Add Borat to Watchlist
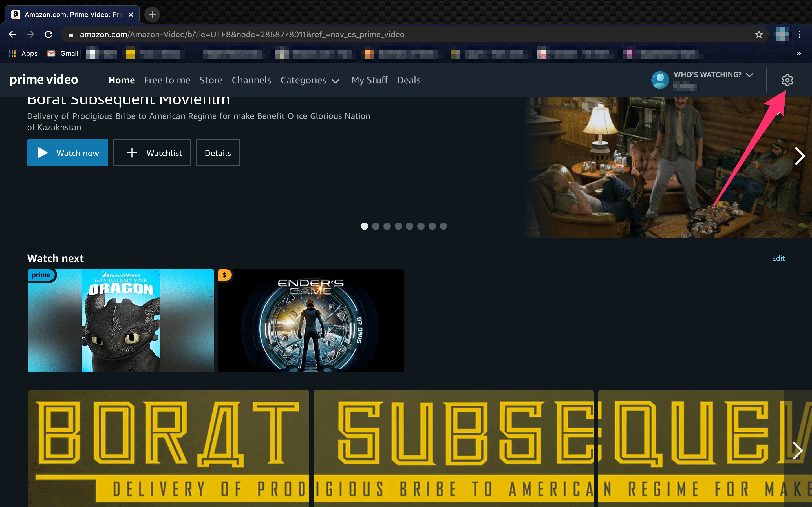The width and height of the screenshot is (812, 507). click(152, 153)
